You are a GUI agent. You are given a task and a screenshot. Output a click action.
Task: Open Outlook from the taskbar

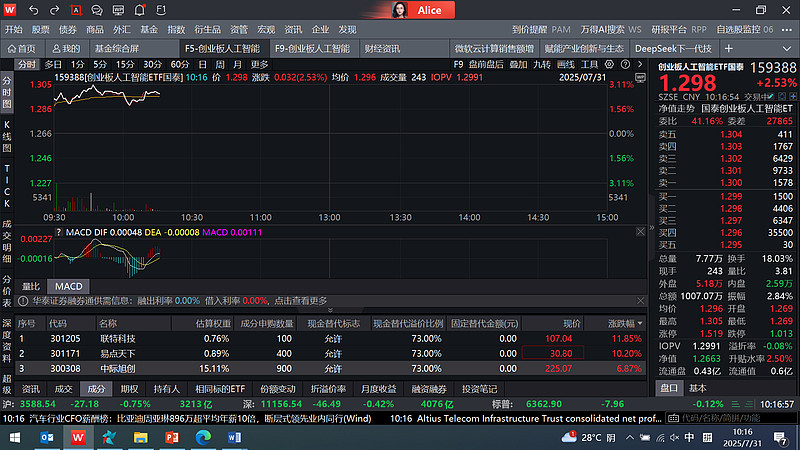click(x=47, y=437)
